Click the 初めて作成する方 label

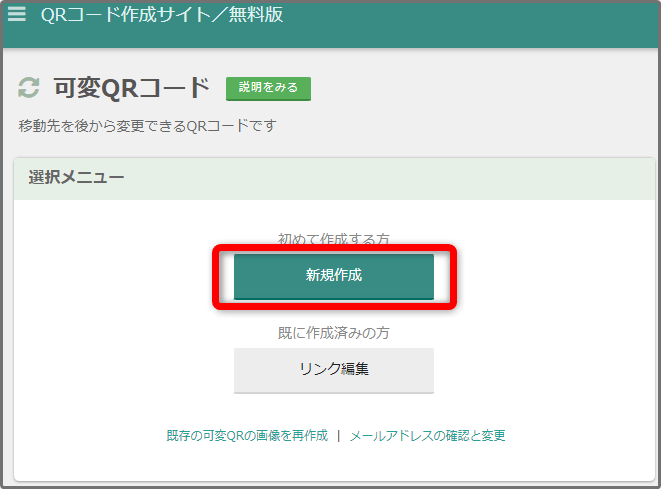tap(333, 239)
